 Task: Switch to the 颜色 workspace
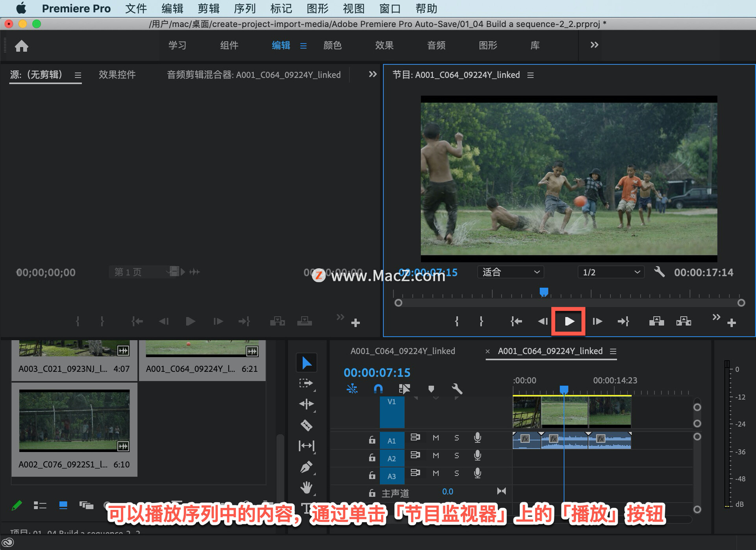click(332, 46)
